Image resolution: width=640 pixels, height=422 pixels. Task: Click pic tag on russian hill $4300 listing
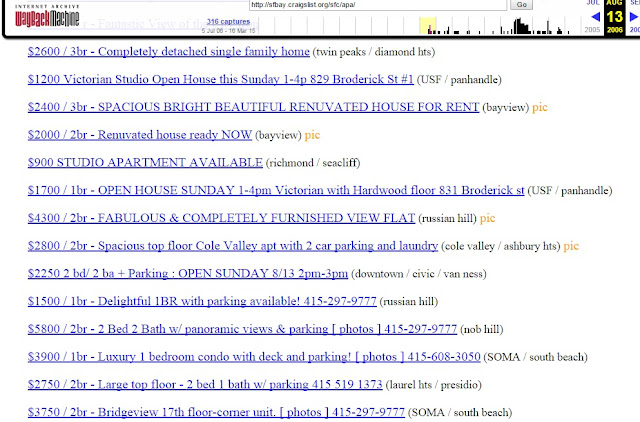[x=487, y=218]
